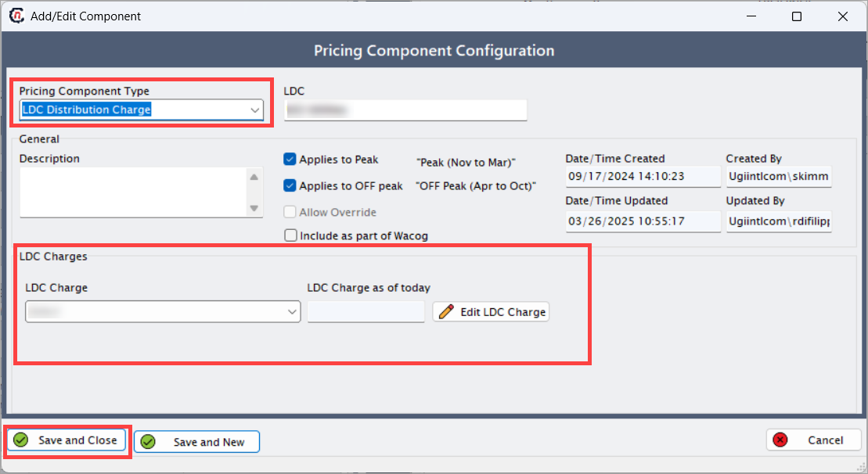The height and width of the screenshot is (474, 868).
Task: Click Description box up scroll arrow
Action: [x=254, y=177]
